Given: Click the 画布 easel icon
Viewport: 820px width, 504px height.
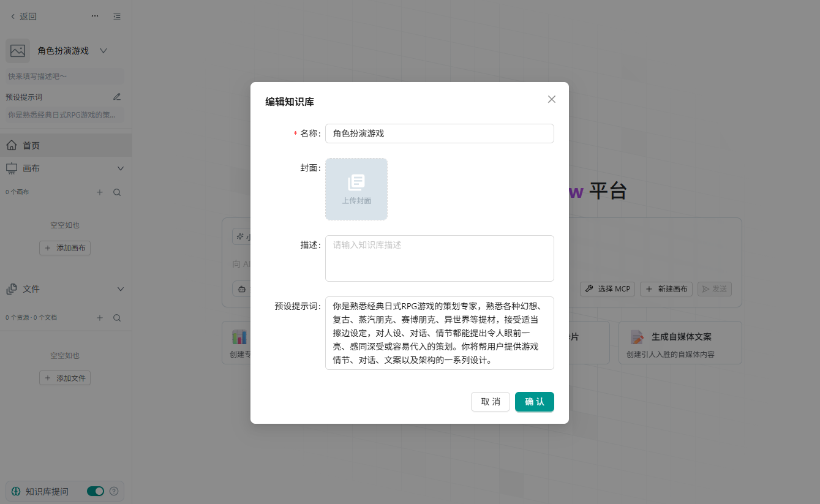Looking at the screenshot, I should [x=12, y=168].
